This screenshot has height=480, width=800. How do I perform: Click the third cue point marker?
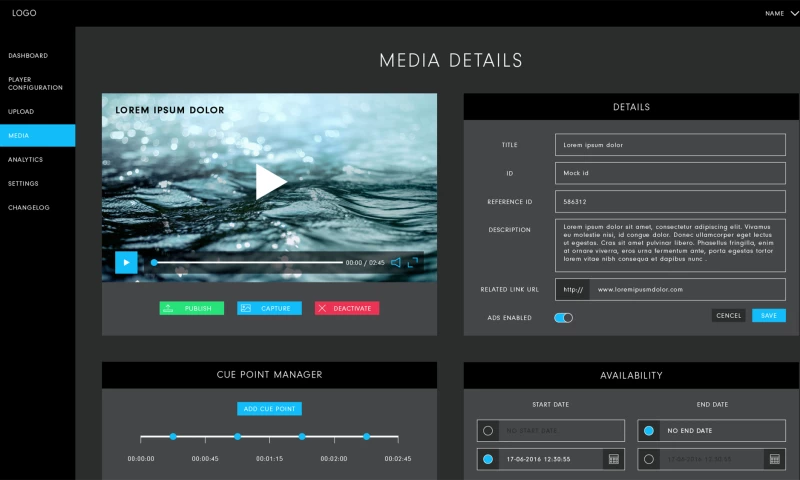[x=302, y=437]
